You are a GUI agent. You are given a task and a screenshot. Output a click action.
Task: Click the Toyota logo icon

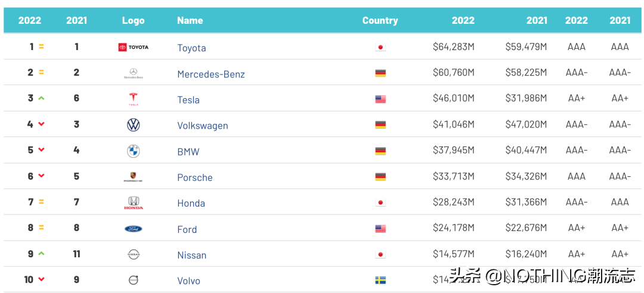coord(134,47)
